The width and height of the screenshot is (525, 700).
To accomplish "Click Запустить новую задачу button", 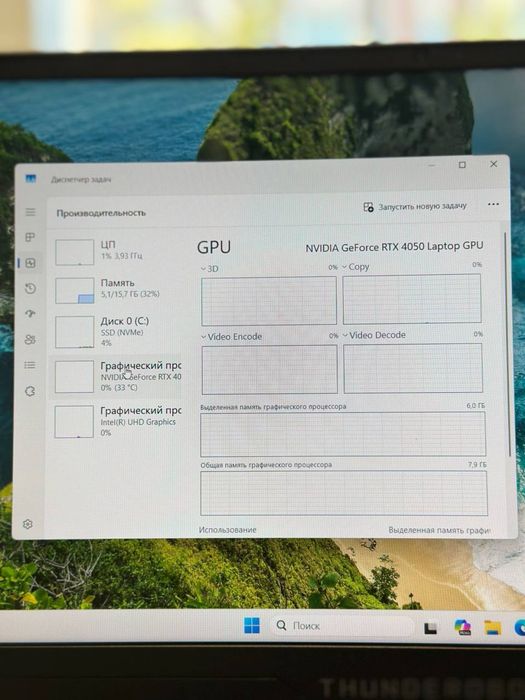I will tap(415, 207).
